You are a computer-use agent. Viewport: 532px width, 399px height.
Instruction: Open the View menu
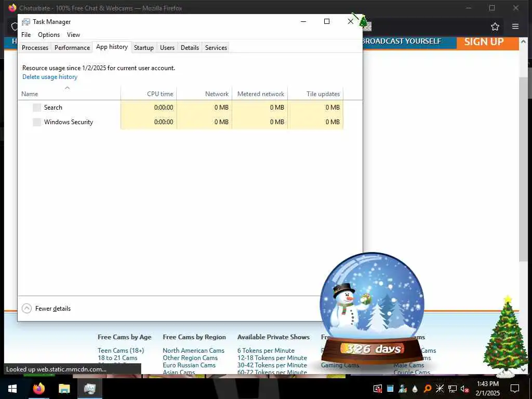[73, 35]
